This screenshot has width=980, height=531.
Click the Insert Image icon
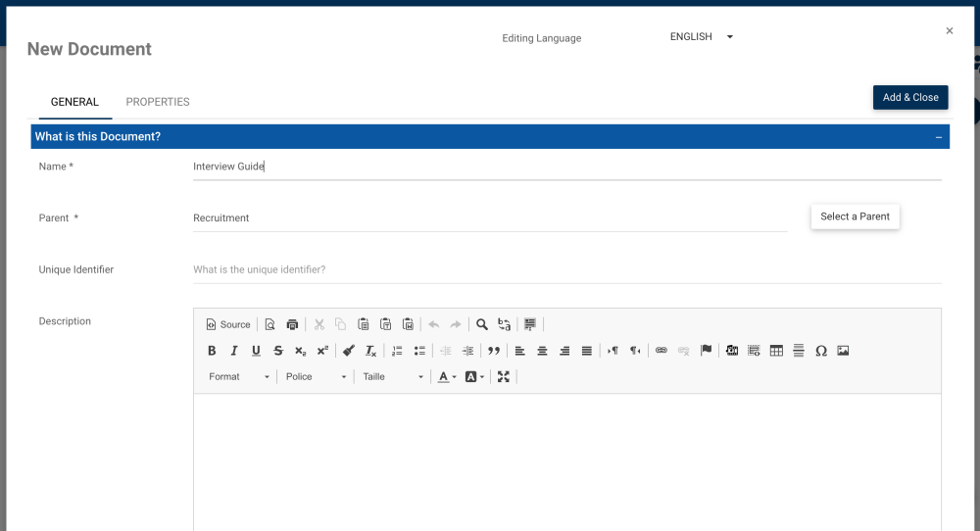(843, 351)
